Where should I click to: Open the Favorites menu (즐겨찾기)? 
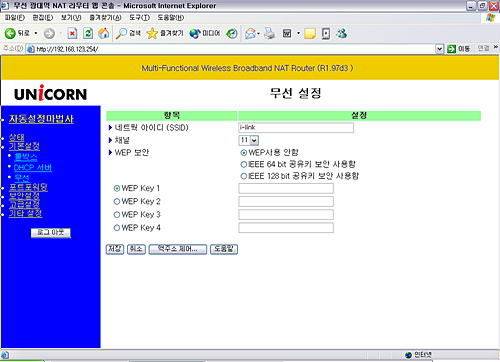point(105,18)
